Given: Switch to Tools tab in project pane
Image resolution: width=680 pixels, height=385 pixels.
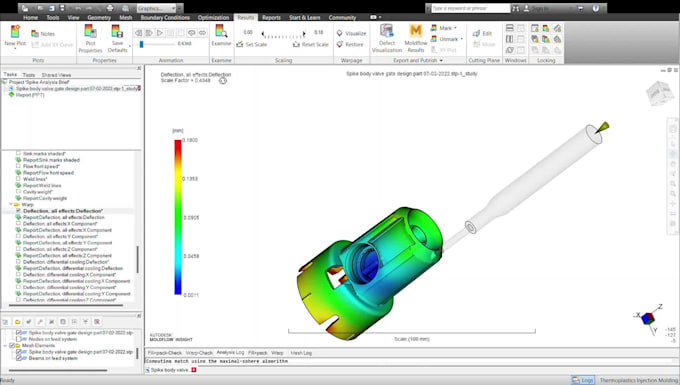Looking at the screenshot, I should tap(29, 75).
